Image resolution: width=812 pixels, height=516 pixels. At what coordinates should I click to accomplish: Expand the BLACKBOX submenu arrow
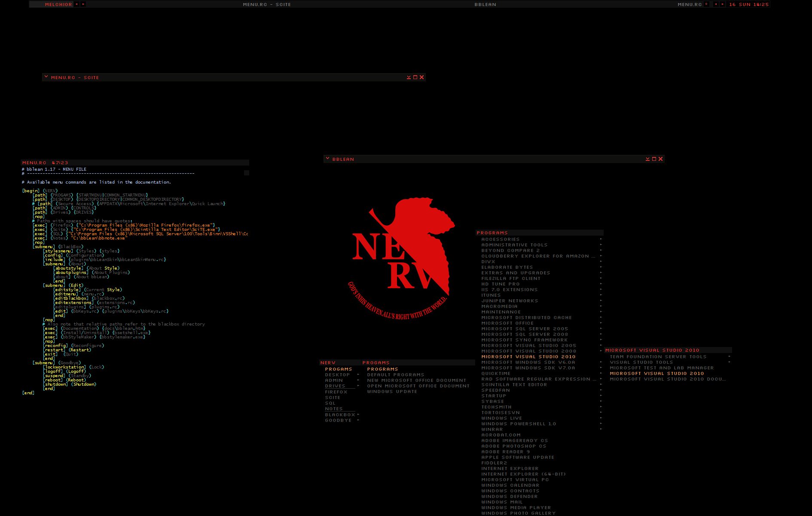358,415
